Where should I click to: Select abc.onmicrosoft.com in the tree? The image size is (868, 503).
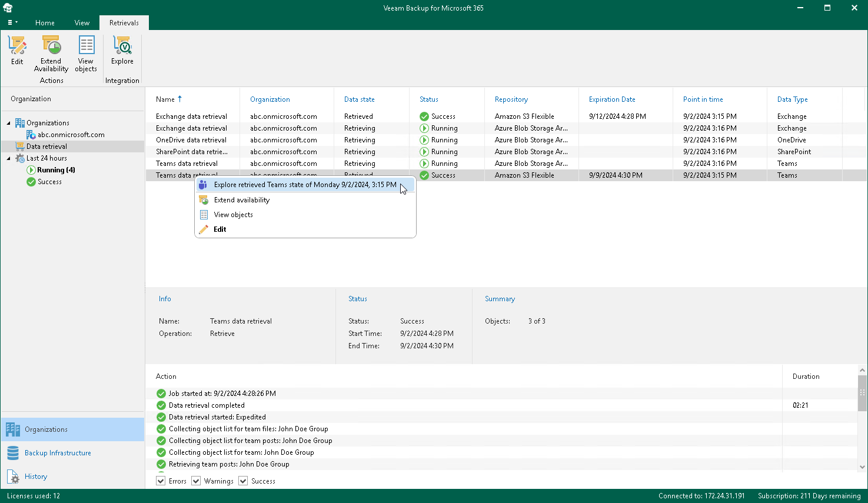click(x=71, y=135)
